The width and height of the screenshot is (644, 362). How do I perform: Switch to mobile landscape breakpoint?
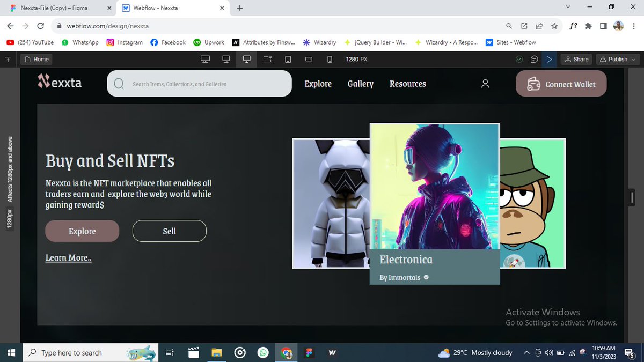coord(309,59)
